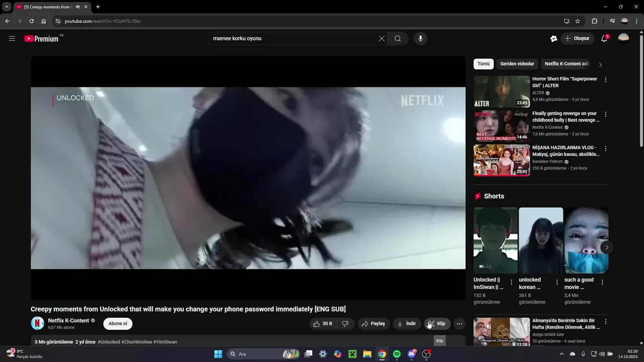Viewport: 644px width, 362px height.
Task: Open options for Superpower Girl video
Action: [x=606, y=80]
